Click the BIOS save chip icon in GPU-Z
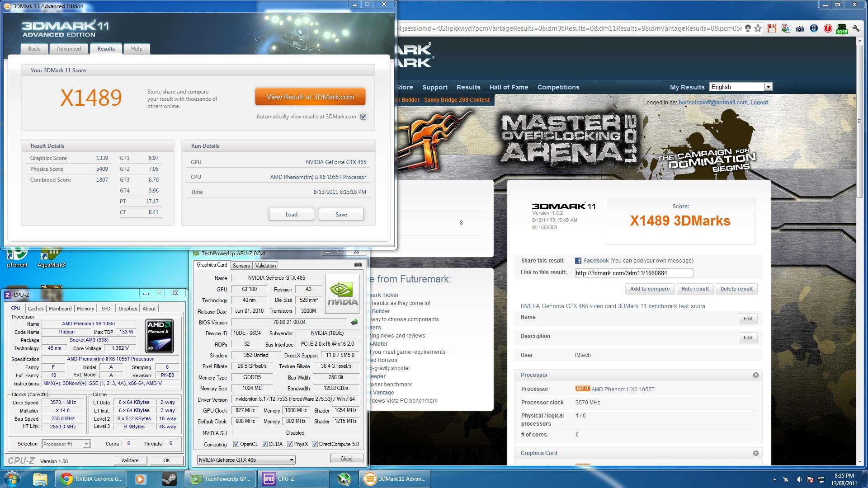868x488 pixels. coord(354,322)
